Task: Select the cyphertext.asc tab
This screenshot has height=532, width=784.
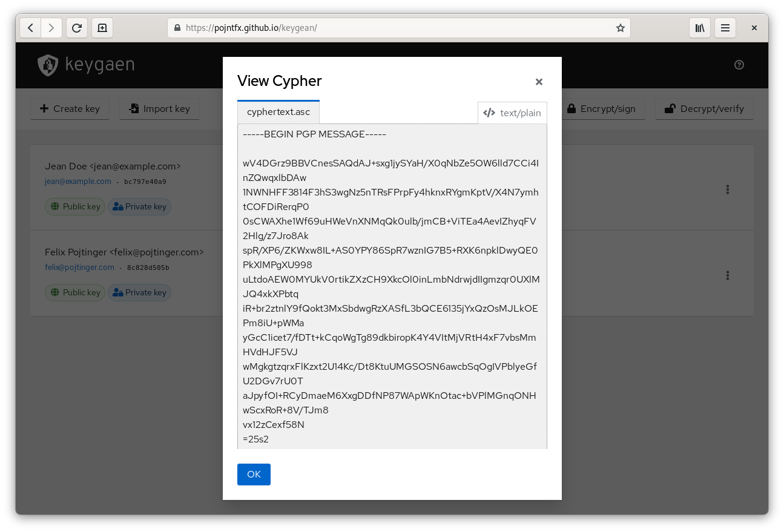Action: tap(278, 113)
